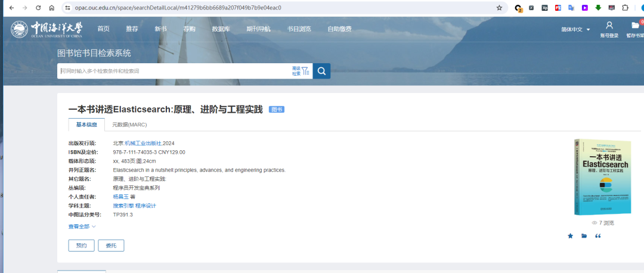Click the book title heading text
Image resolution: width=644 pixels, height=273 pixels.
(165, 110)
